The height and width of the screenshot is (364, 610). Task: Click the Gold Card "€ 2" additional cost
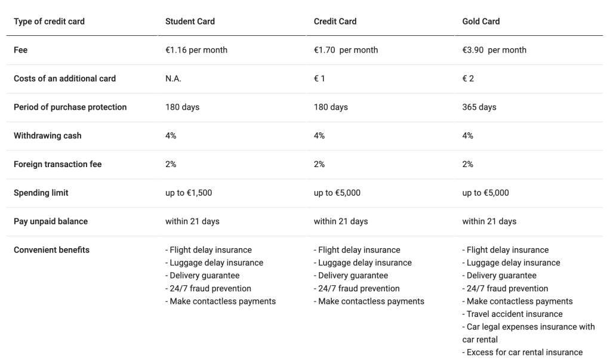(468, 79)
